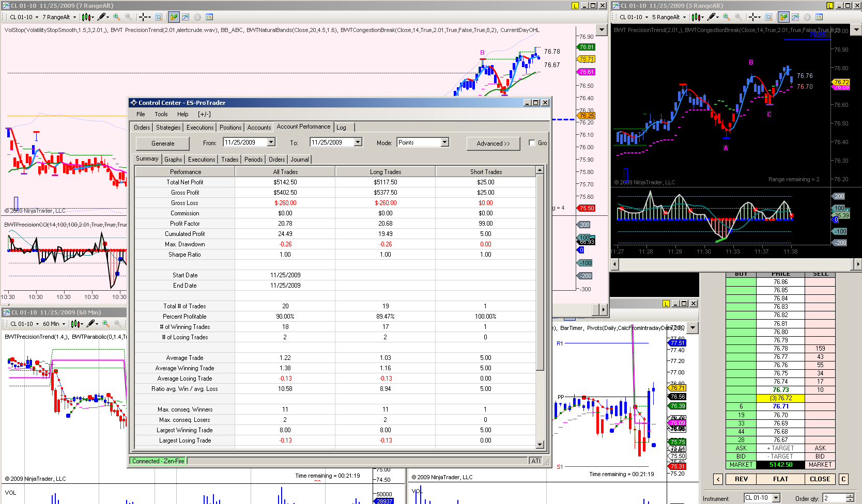This screenshot has width=862, height=504.
Task: Click yellow L badge on lower-right chart window
Action: pos(666,304)
